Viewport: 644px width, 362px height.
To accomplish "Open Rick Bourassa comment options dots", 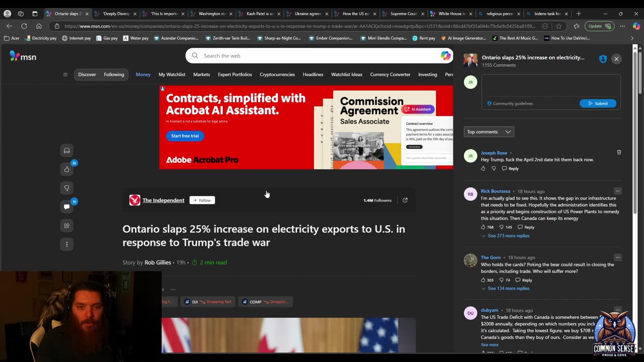I will pyautogui.click(x=617, y=191).
